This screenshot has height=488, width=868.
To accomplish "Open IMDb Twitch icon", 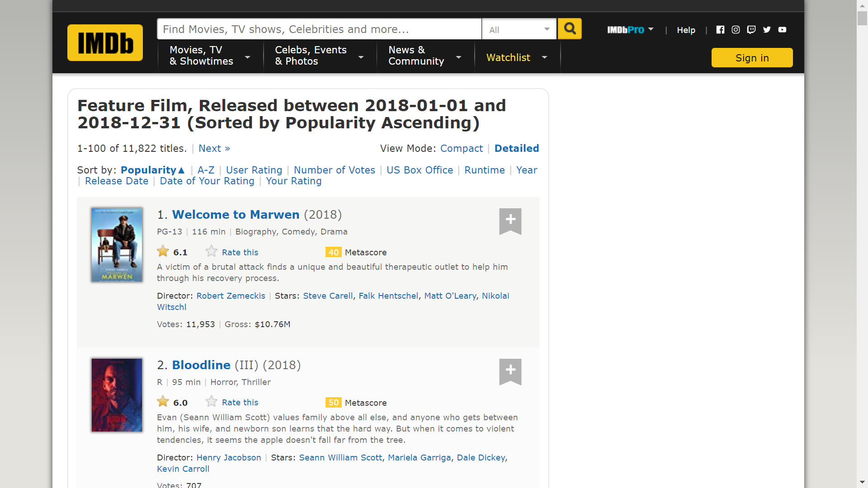I will click(751, 30).
